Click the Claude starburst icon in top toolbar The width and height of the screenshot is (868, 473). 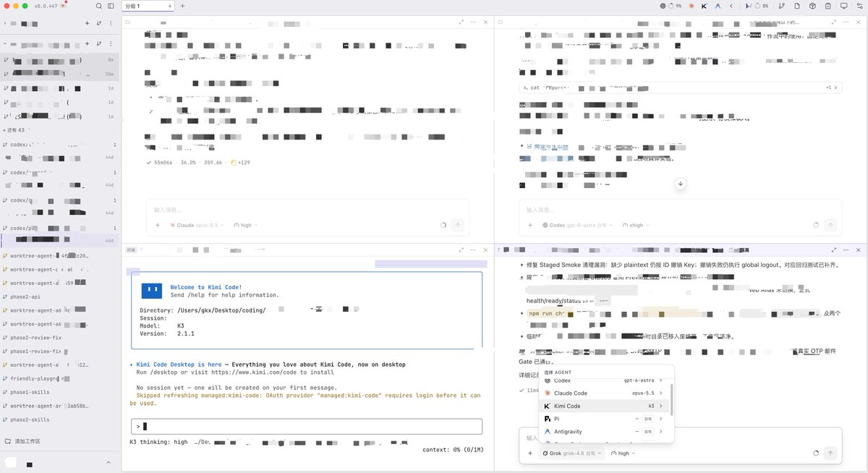coord(692,6)
